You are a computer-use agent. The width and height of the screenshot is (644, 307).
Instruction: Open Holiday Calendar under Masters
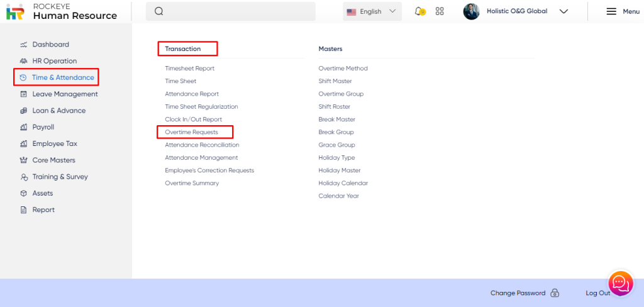(x=343, y=183)
